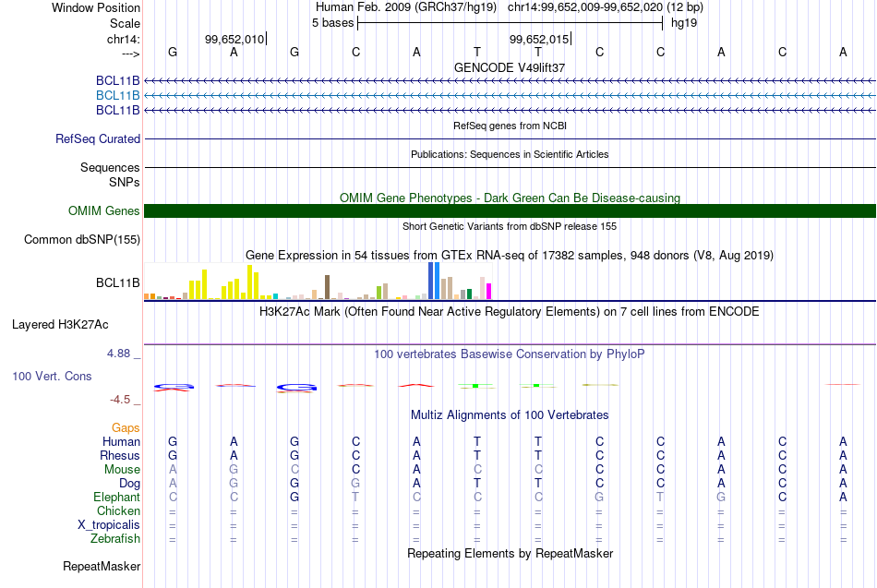Click 'Publications: Sequences in Scientific Articles' title

click(x=510, y=154)
